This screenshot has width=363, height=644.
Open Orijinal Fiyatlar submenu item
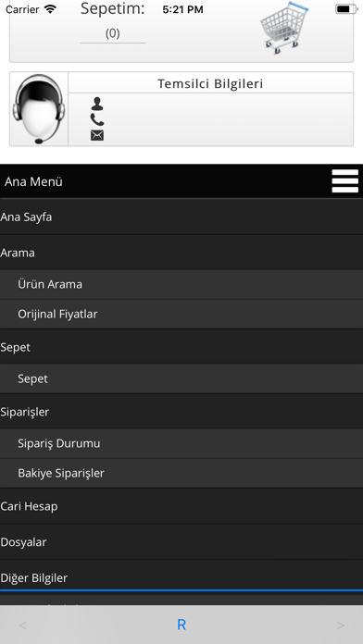click(x=181, y=315)
